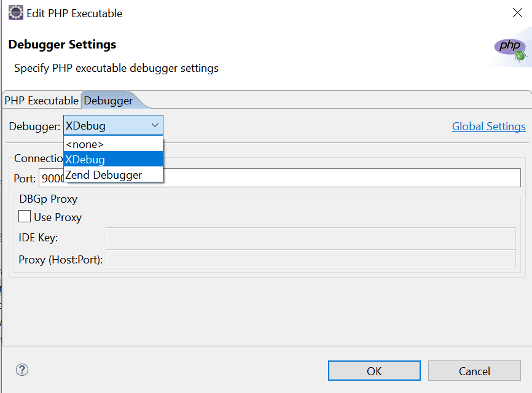The width and height of the screenshot is (532, 393).
Task: Close the Edit PHP Executable dialog
Action: (x=517, y=13)
